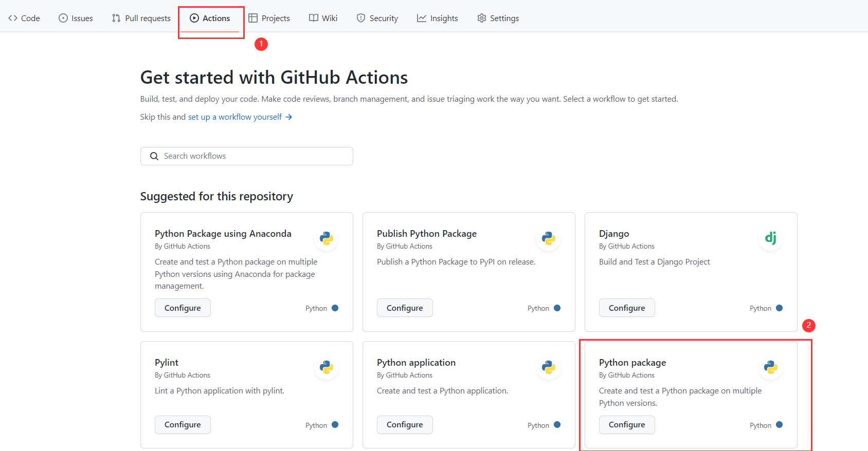Click Python logo on Pylint card
Image resolution: width=868 pixels, height=451 pixels.
(x=327, y=367)
